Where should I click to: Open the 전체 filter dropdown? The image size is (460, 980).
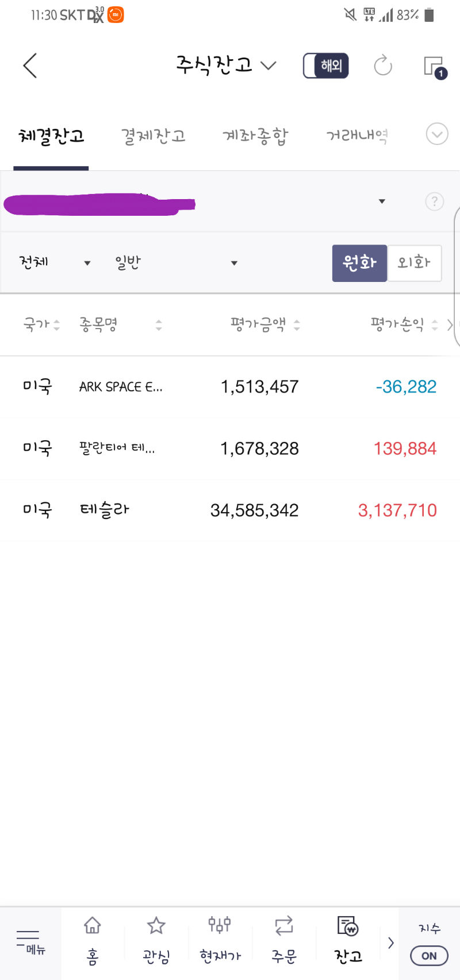coord(55,263)
